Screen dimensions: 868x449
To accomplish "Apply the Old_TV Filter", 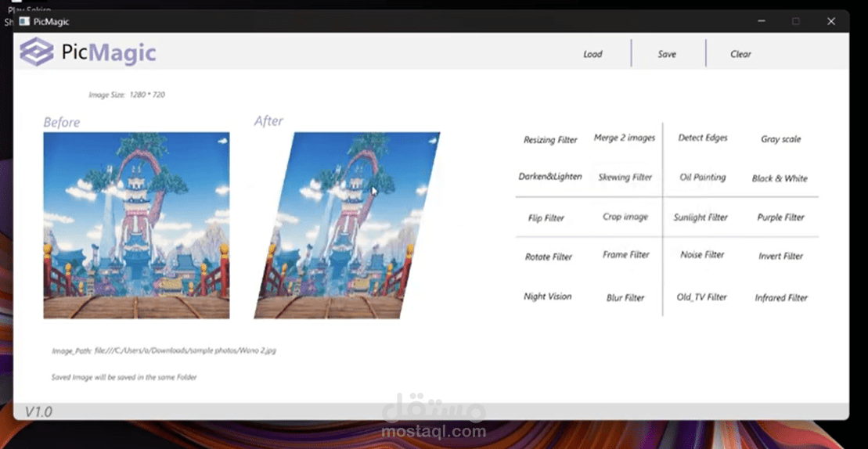I will coord(701,297).
